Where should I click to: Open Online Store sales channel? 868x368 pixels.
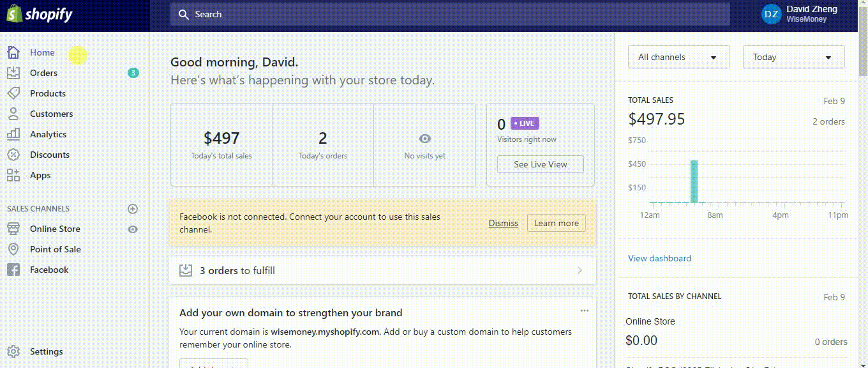tap(55, 229)
